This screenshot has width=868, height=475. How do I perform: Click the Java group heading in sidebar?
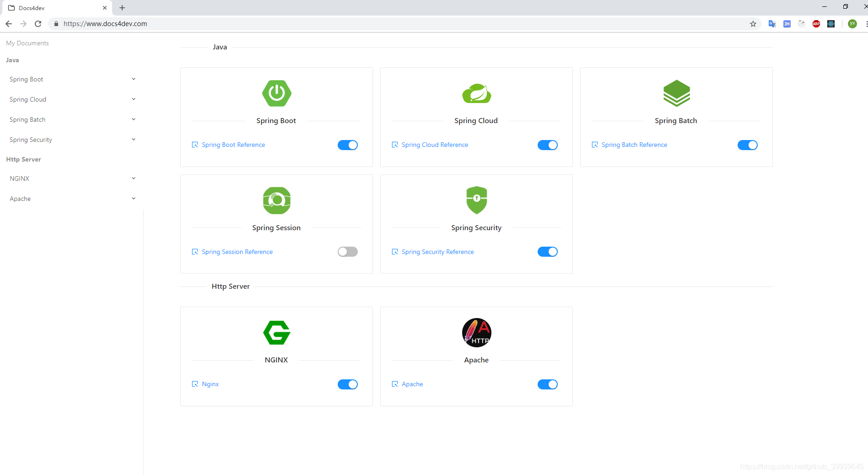tap(12, 60)
